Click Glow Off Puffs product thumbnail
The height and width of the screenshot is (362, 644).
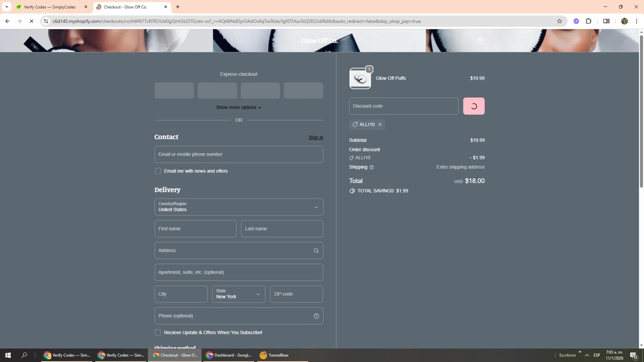(x=360, y=78)
